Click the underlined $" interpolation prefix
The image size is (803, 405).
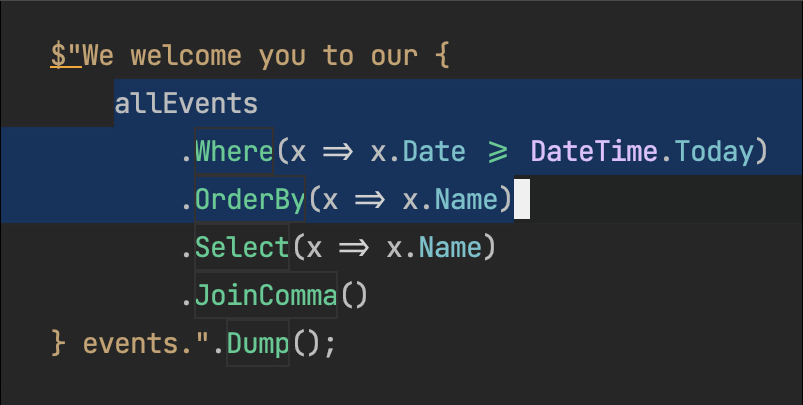(x=66, y=55)
